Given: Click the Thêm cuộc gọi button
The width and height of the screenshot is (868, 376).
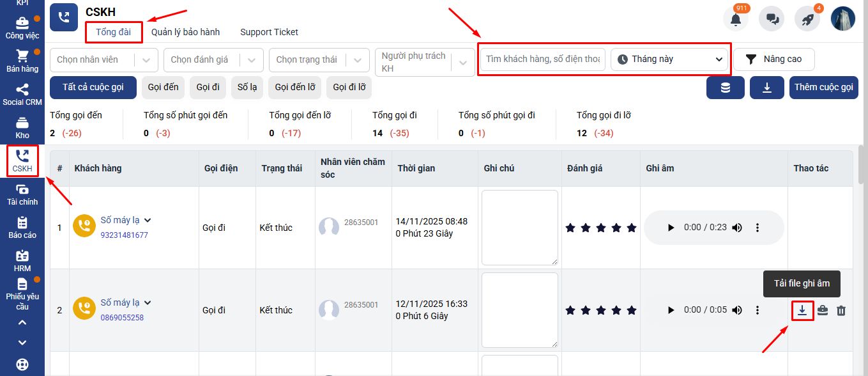Looking at the screenshot, I should pyautogui.click(x=823, y=88).
